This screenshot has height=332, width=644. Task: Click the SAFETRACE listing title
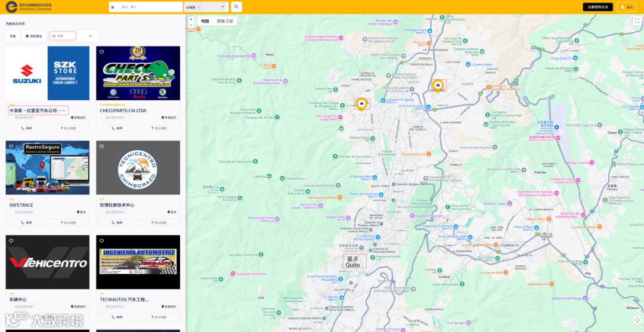click(21, 205)
